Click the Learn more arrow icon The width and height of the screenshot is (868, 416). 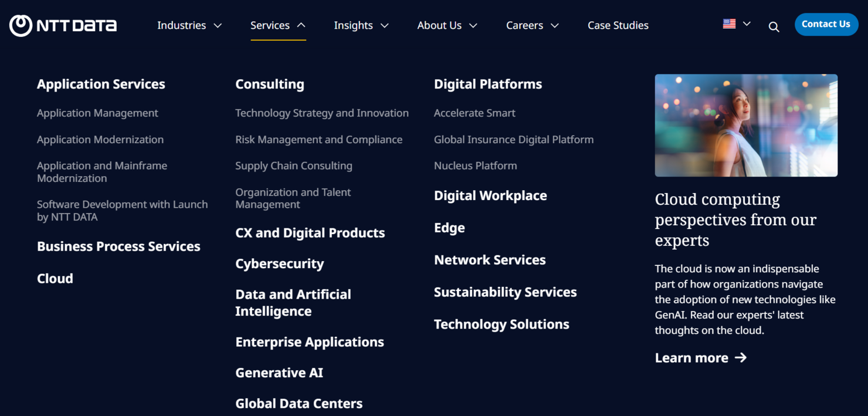click(741, 357)
